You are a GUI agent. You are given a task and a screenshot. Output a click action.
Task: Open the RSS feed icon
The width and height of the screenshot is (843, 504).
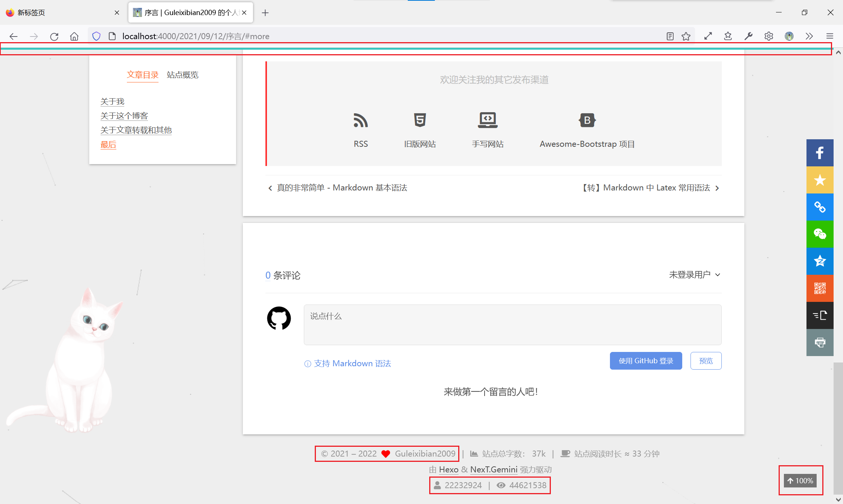coord(360,121)
